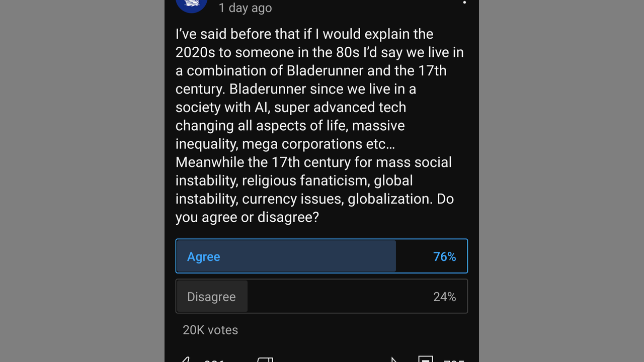
Task: Click the comment count number
Action: click(453, 360)
